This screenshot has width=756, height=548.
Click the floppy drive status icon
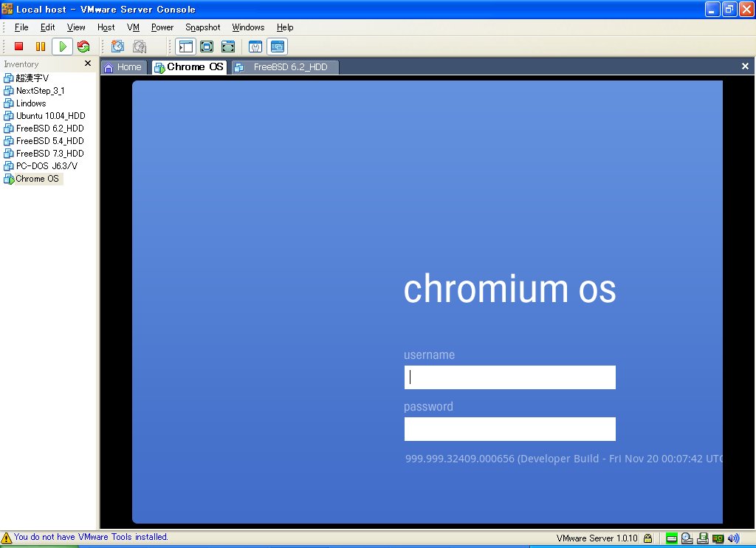(703, 538)
